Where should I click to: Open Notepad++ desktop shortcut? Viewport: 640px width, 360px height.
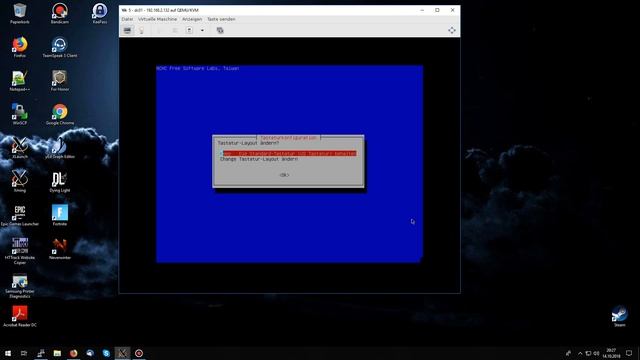[x=20, y=80]
